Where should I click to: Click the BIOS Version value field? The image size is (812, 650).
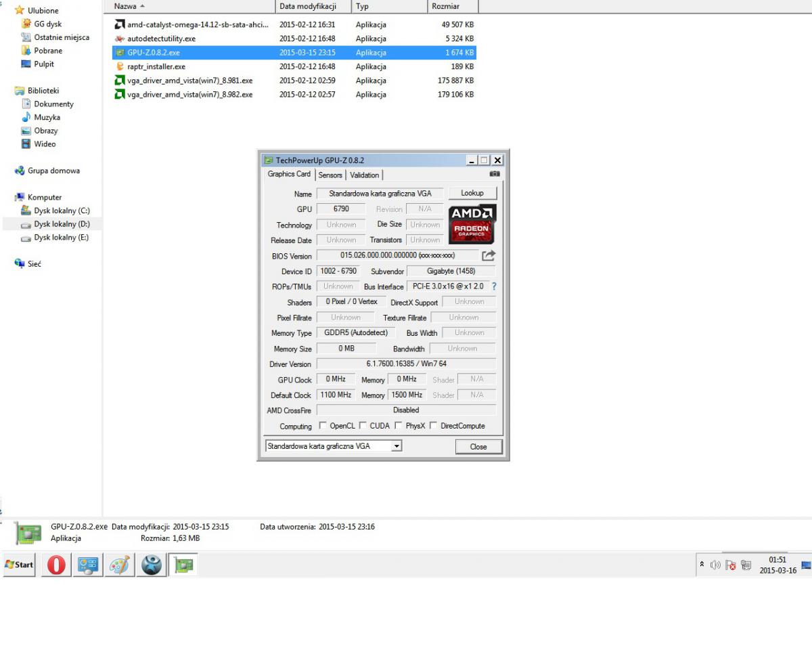click(x=397, y=256)
